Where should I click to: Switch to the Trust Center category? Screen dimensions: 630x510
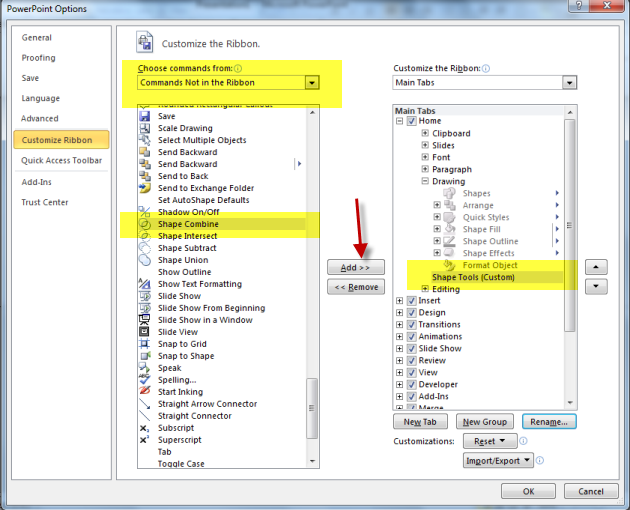click(45, 203)
